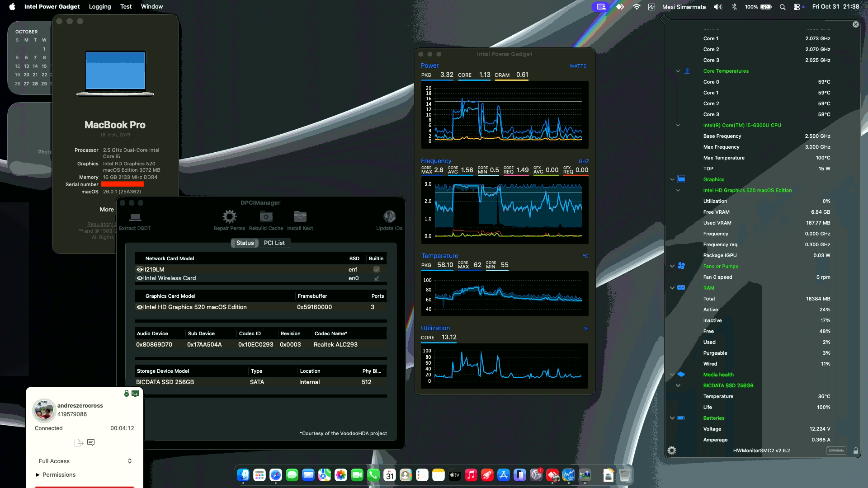The height and width of the screenshot is (488, 868).
Task: Toggle the AnyDesk green screen icon
Action: [x=135, y=394]
